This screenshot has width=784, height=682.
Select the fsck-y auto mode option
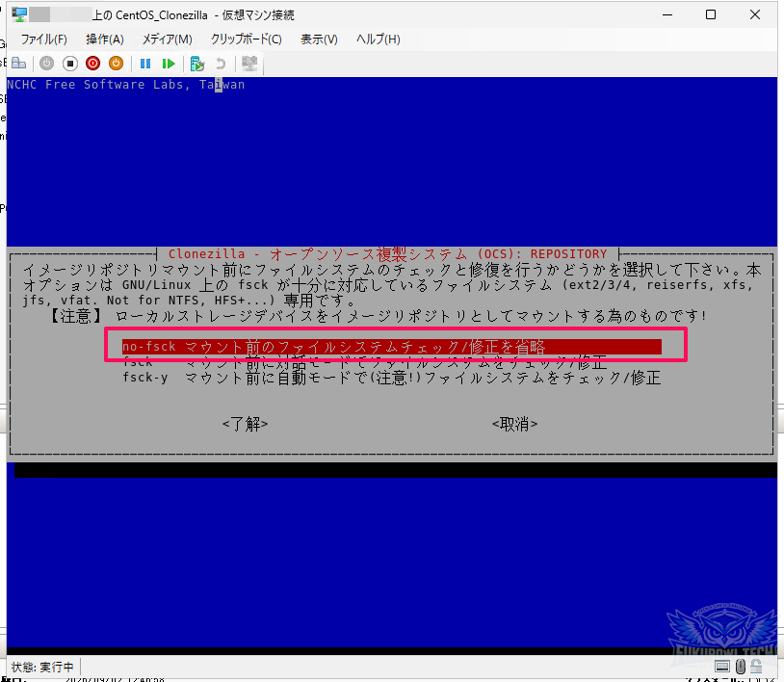coord(392,378)
